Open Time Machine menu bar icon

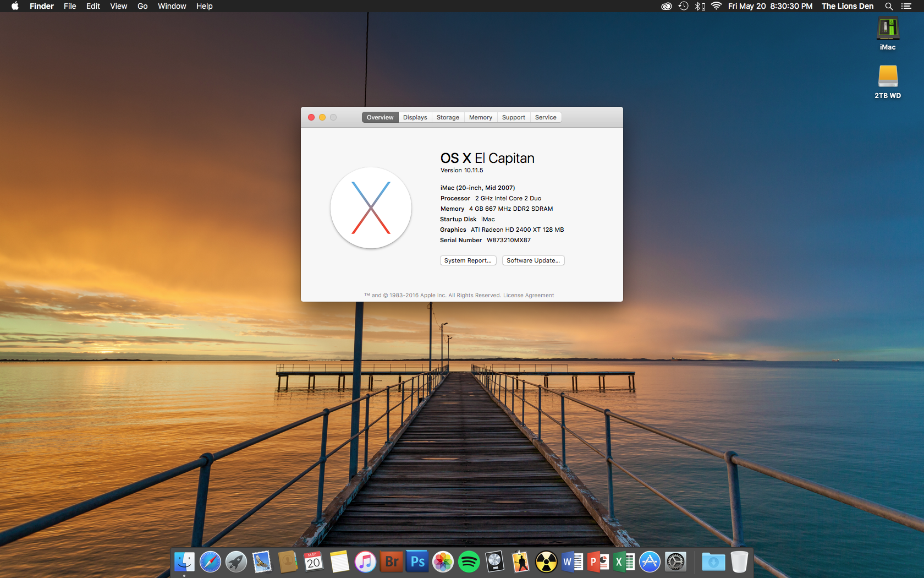684,6
